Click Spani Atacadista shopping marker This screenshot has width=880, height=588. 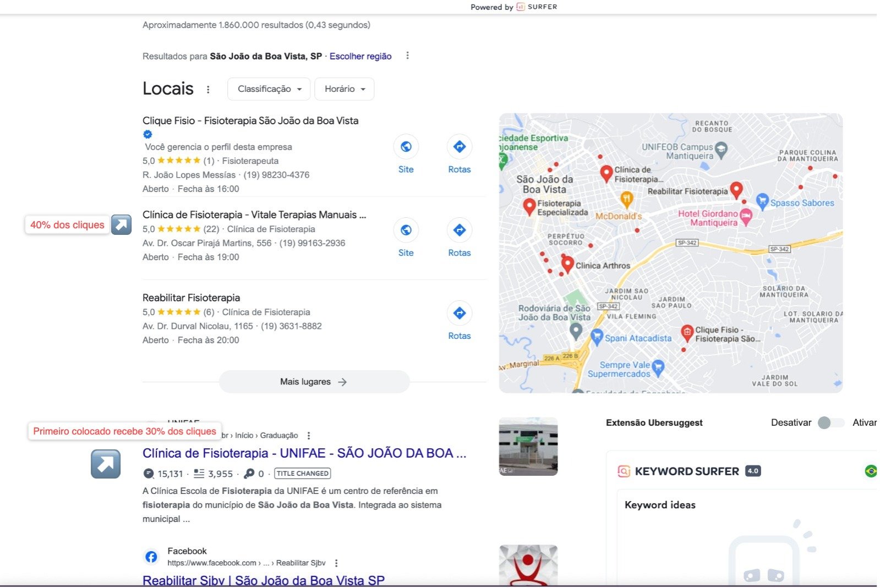[597, 337]
